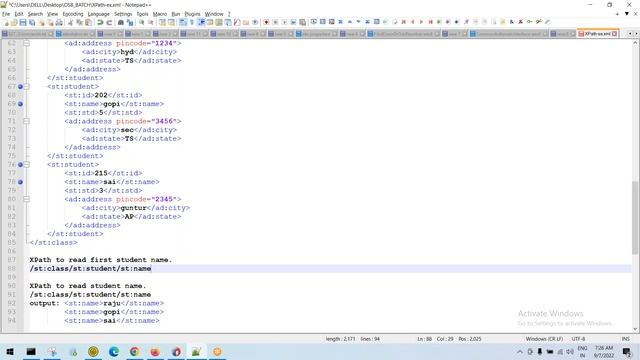Open the UTF-8 encoding selector in status bar

coord(578,339)
